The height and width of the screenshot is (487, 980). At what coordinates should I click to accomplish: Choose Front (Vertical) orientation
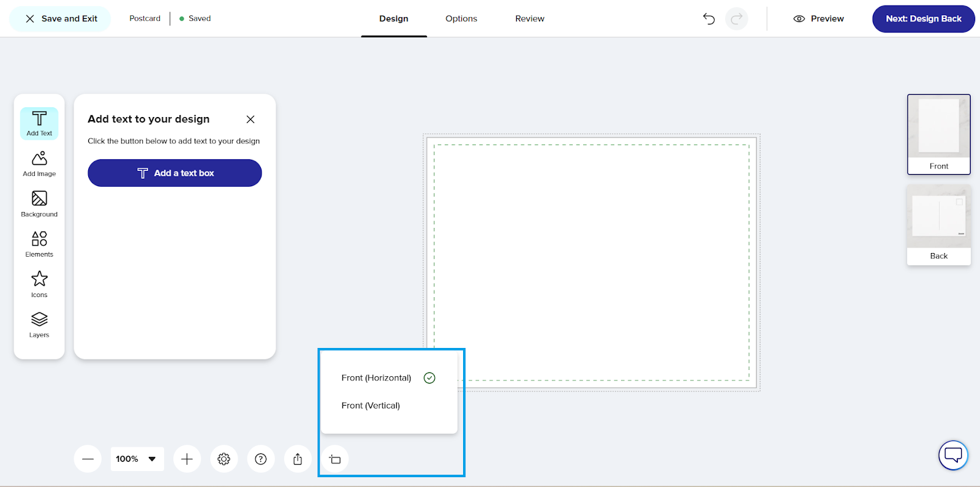pos(371,406)
